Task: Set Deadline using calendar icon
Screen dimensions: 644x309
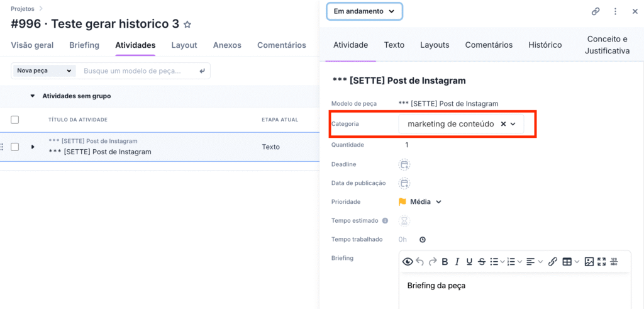Action: click(x=404, y=164)
